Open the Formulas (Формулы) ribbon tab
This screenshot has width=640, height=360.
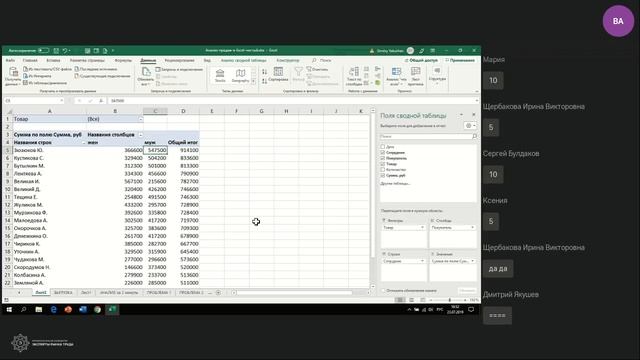pos(123,60)
